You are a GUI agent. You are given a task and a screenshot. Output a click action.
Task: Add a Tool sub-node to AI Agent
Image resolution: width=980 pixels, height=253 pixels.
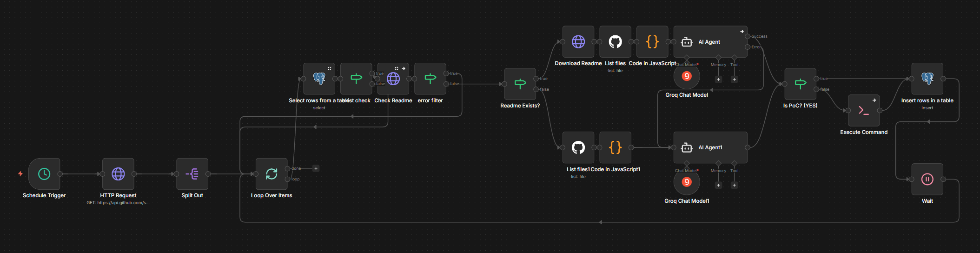734,80
